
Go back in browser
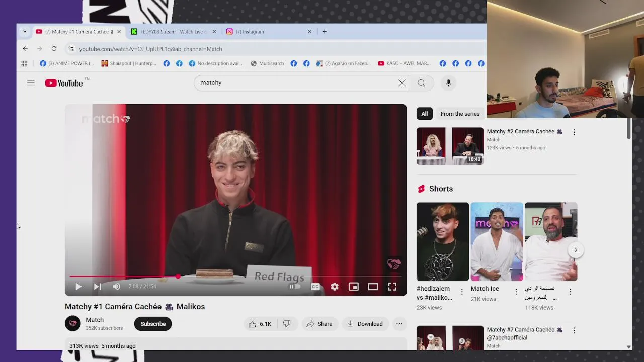pyautogui.click(x=25, y=49)
